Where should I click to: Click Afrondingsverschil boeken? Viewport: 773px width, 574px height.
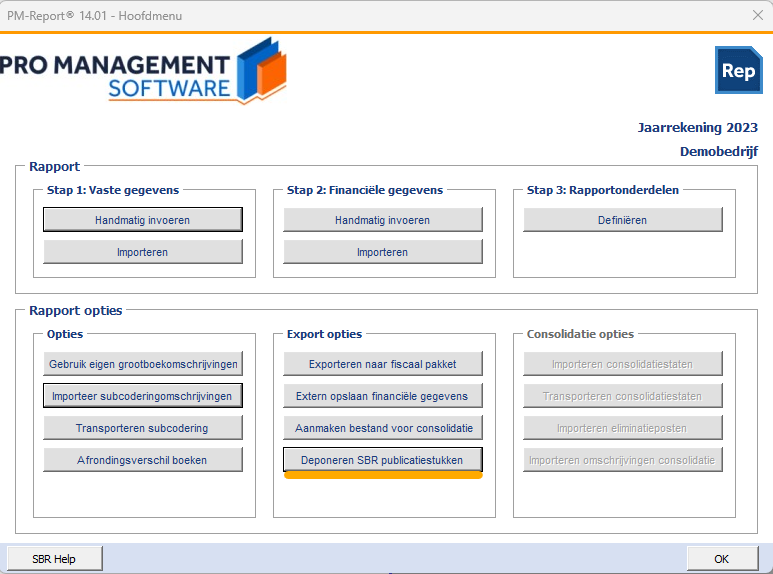tap(142, 460)
